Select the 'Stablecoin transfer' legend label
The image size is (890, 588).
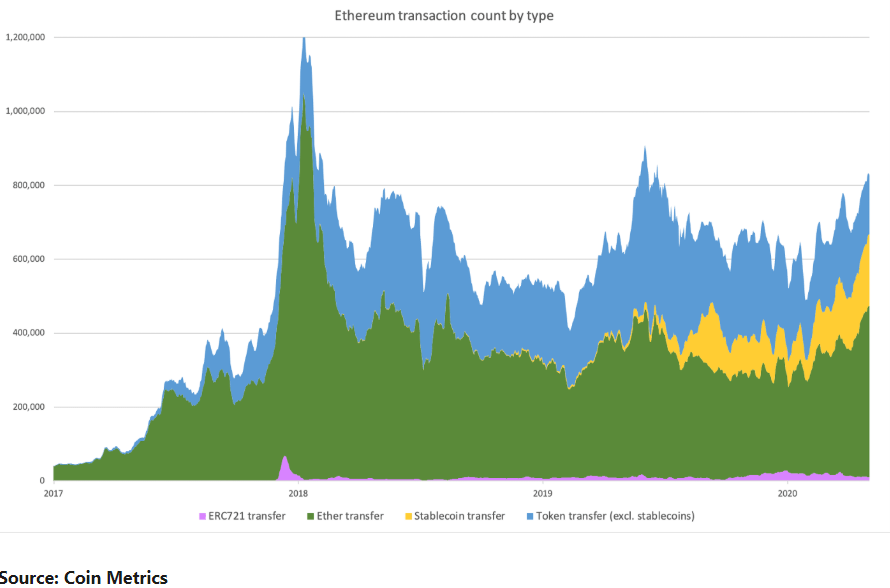click(459, 516)
